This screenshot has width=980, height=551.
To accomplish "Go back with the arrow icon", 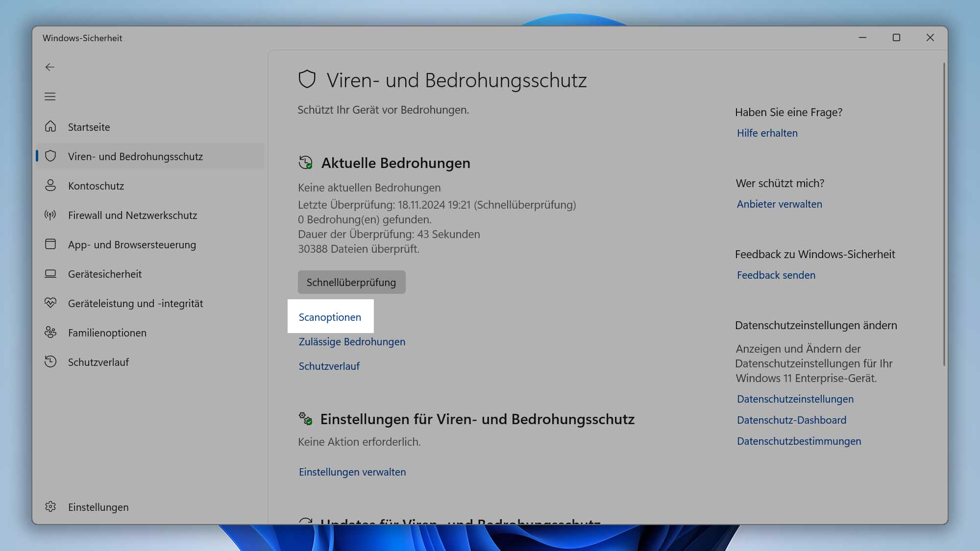I will click(50, 67).
